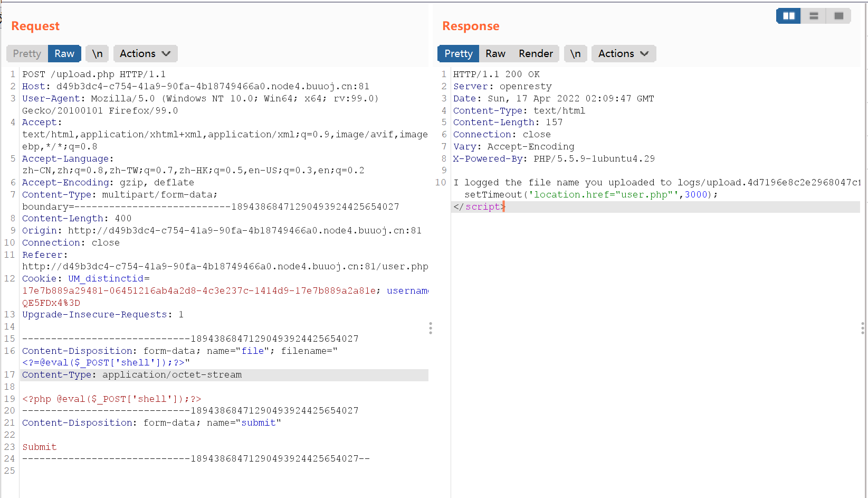Image resolution: width=868 pixels, height=498 pixels.
Task: Click the <?php @eval body line
Action: 112,399
